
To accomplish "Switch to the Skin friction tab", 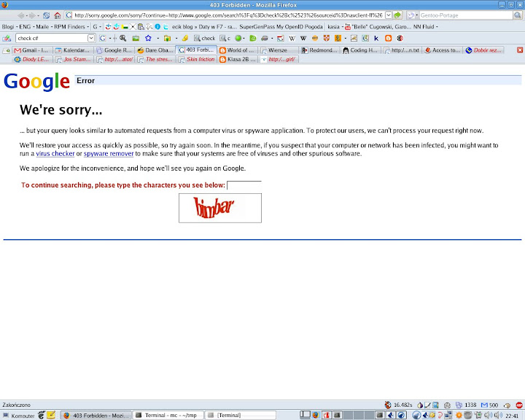I will tap(197, 59).
